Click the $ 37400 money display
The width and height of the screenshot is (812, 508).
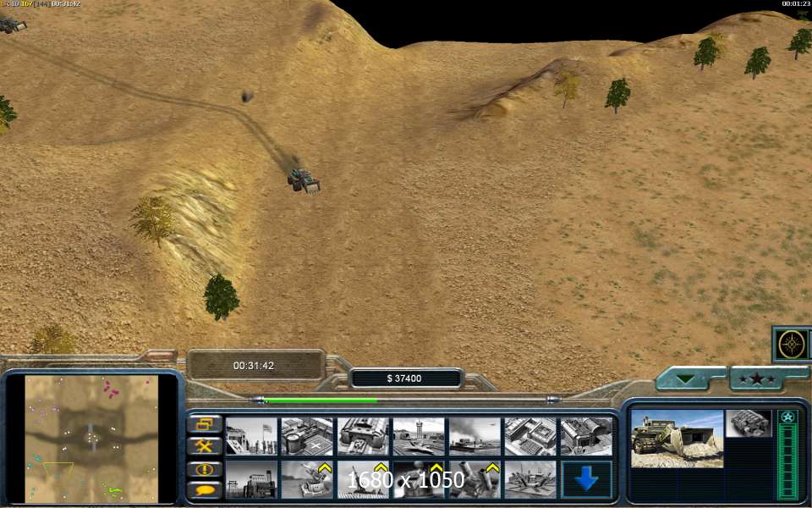coord(404,378)
